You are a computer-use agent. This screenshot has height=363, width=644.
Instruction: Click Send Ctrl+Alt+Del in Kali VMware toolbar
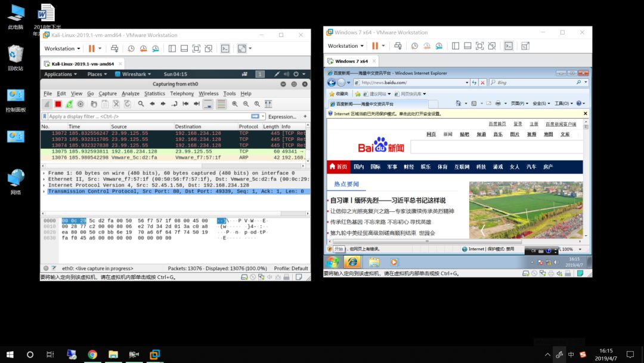coord(114,48)
